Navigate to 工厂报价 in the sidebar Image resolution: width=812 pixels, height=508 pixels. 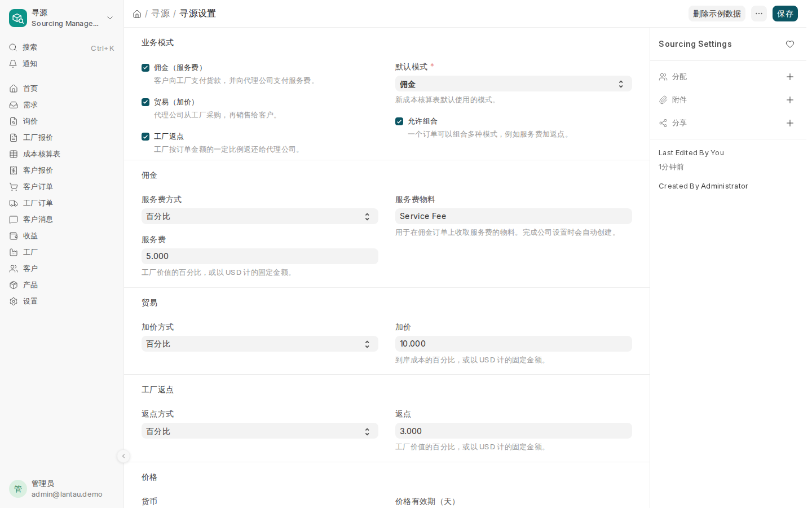tap(62, 138)
